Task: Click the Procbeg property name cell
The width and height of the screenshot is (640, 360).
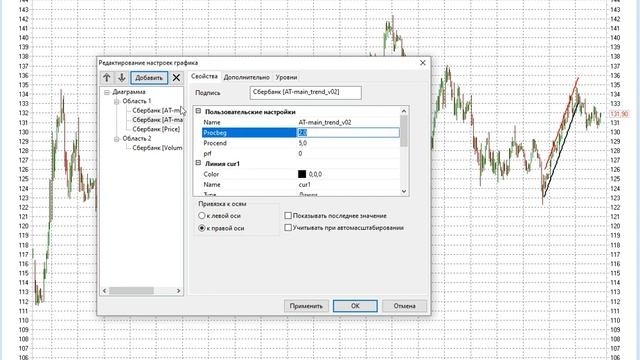Action: [x=249, y=133]
